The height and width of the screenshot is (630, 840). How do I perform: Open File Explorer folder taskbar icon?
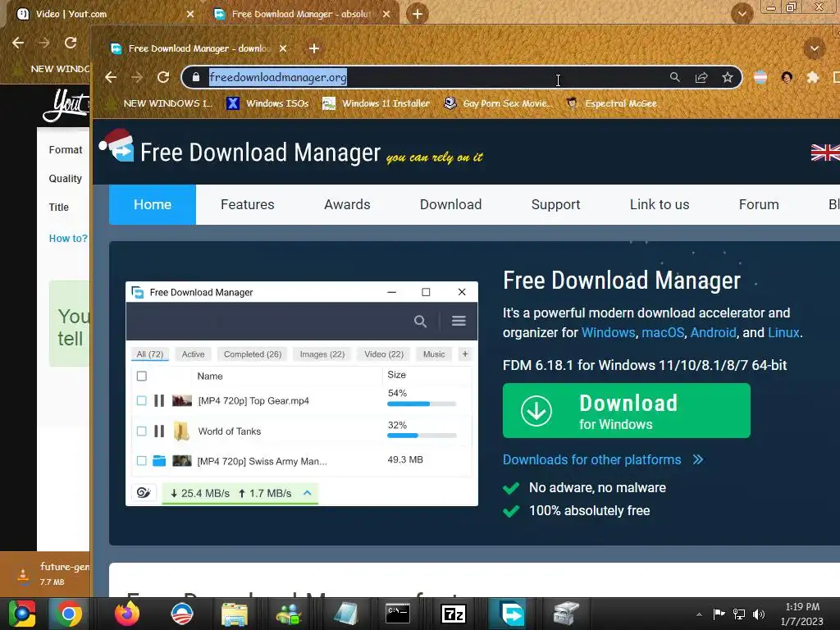click(235, 614)
